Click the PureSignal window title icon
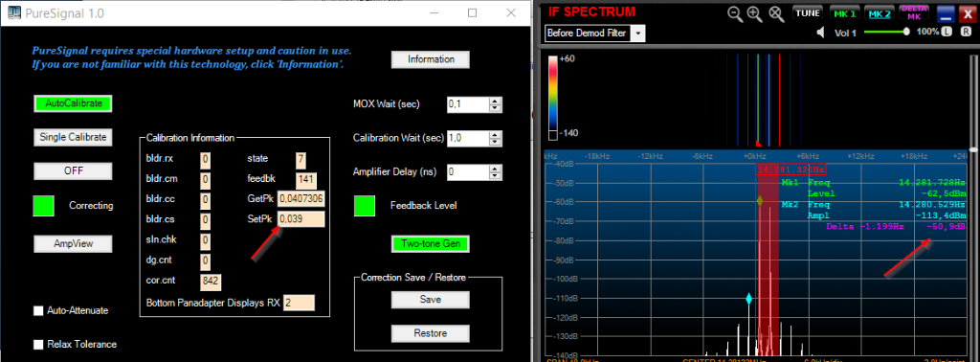Viewport: 980px width, 362px height. click(13, 12)
